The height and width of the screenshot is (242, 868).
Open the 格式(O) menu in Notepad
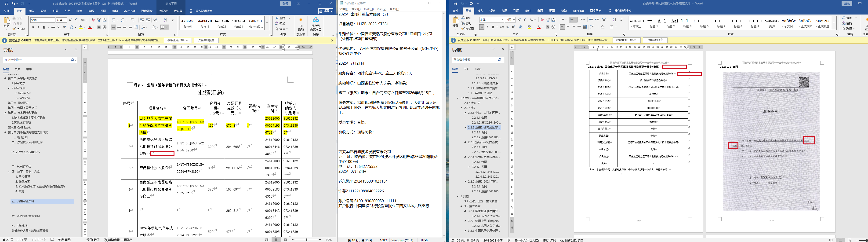(x=369, y=9)
